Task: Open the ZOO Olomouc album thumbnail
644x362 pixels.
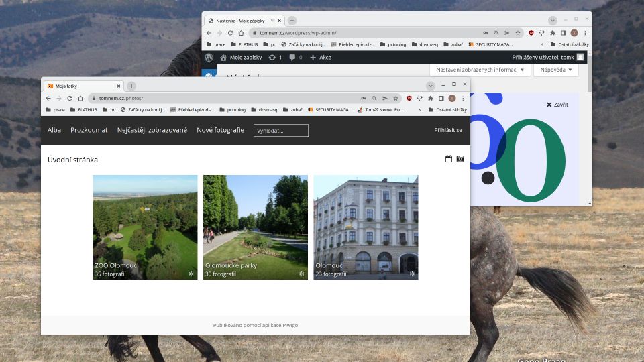Action: pos(145,227)
